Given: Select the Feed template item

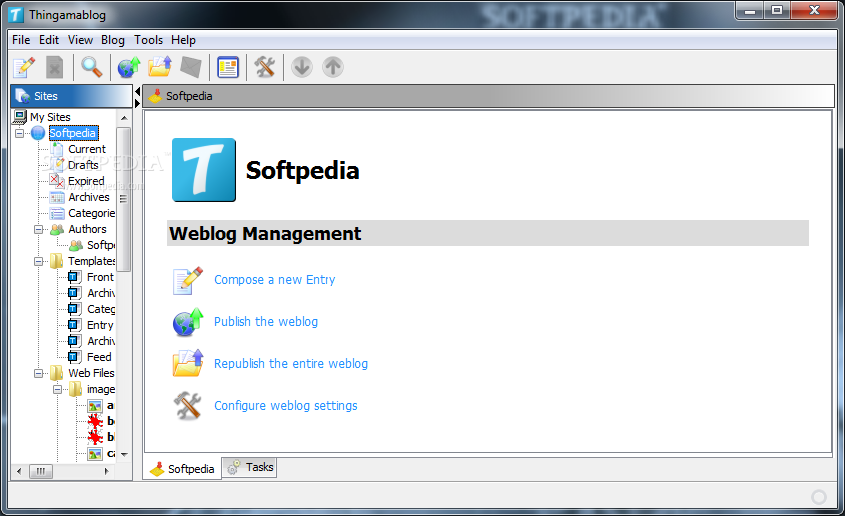Looking at the screenshot, I should click(x=99, y=357).
